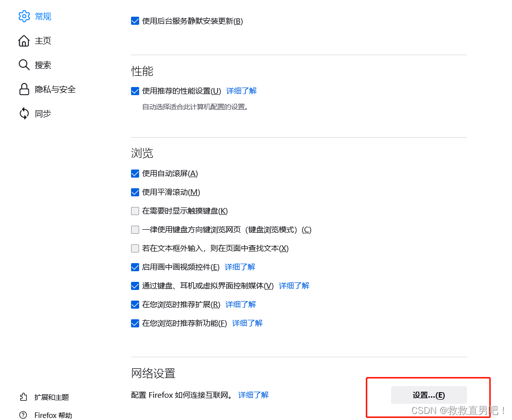
Task: Enable 在需要时显示触摸键盘
Action: [135, 211]
